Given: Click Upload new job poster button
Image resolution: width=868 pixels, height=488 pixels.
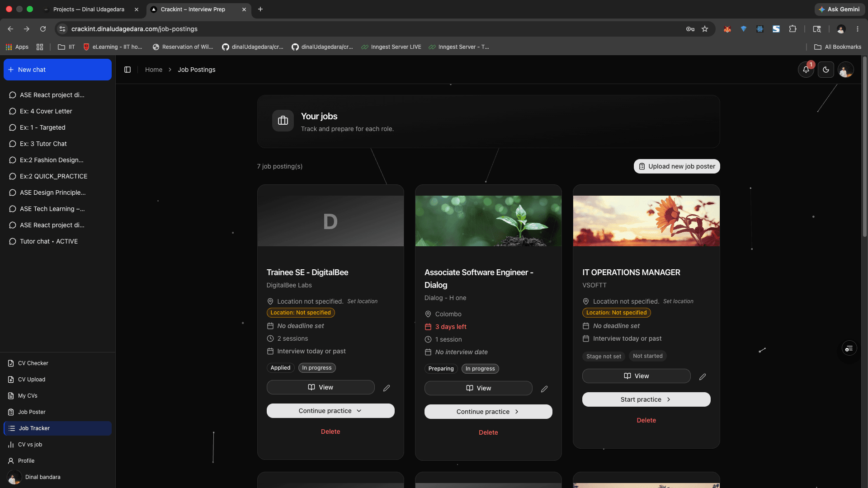Looking at the screenshot, I should 677,166.
